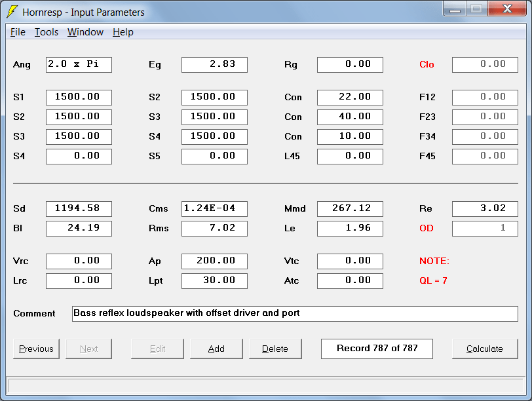This screenshot has width=532, height=401.
Task: Select the S5 input field
Action: [214, 157]
